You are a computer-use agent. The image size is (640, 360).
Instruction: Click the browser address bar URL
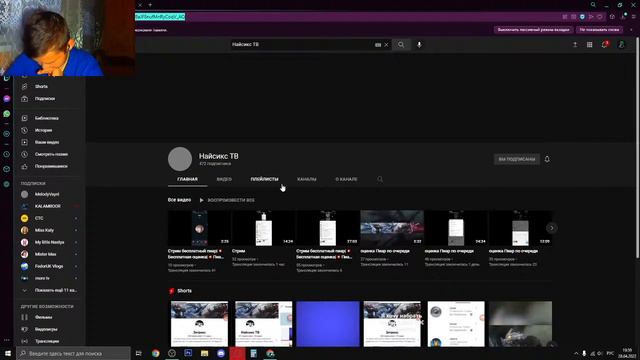click(160, 17)
